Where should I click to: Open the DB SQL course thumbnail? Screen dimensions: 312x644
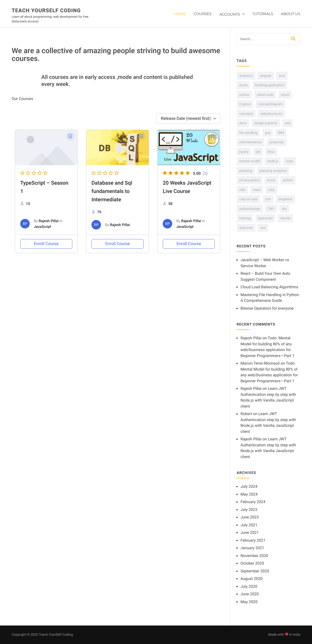pyautogui.click(x=118, y=147)
